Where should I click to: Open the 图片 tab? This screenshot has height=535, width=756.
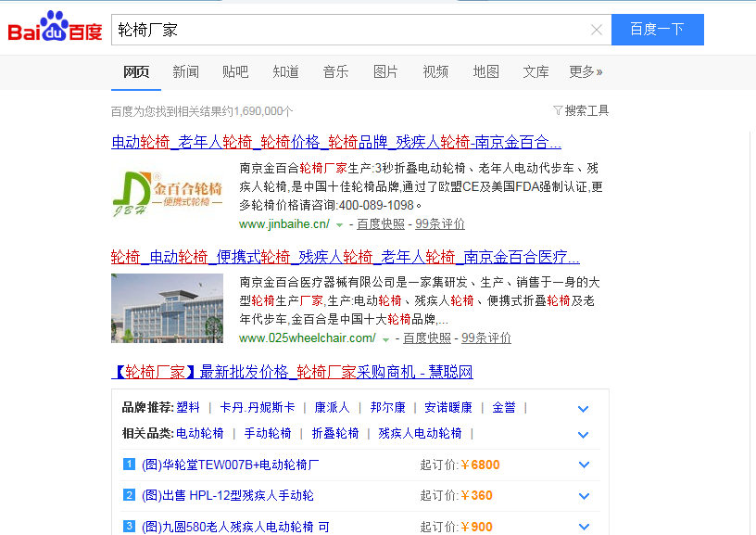pyautogui.click(x=385, y=72)
